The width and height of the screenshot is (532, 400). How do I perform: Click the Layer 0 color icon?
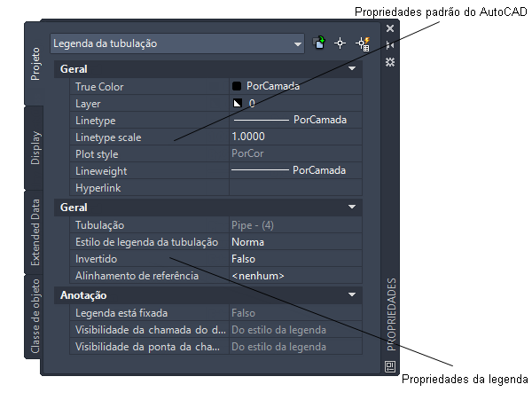click(x=237, y=103)
